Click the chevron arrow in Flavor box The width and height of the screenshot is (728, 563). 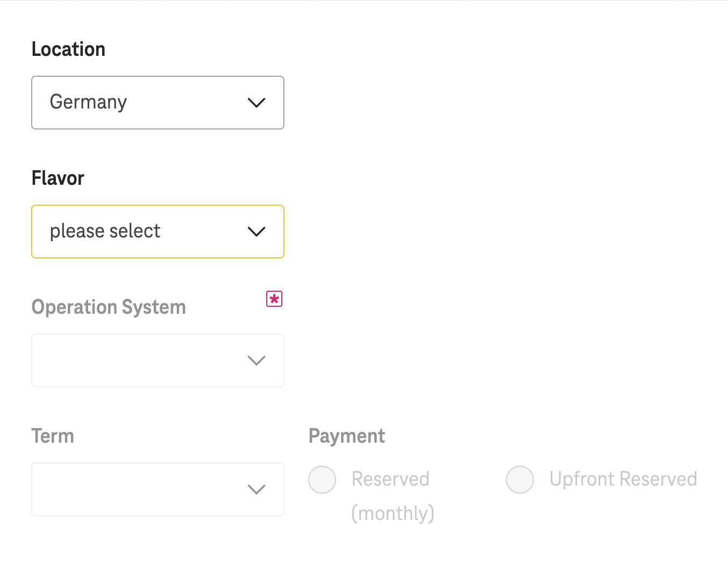(x=256, y=232)
